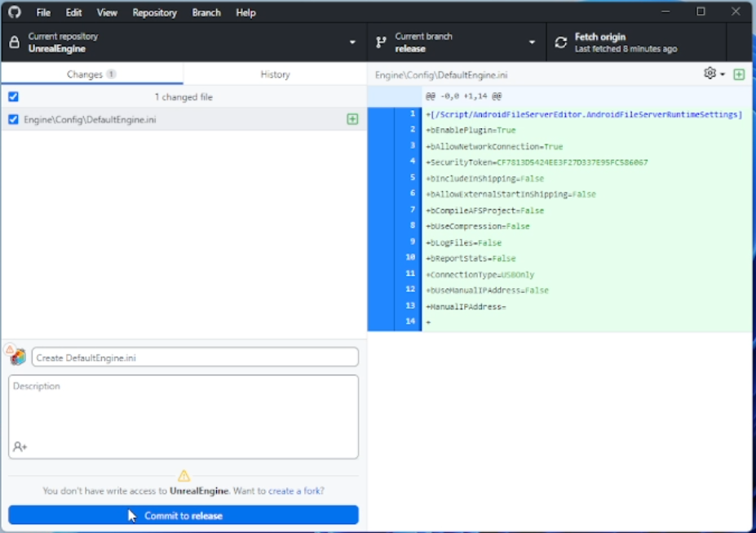The image size is (756, 533).
Task: Click the bUseManualIPAddress=False diff line
Action: coord(586,290)
